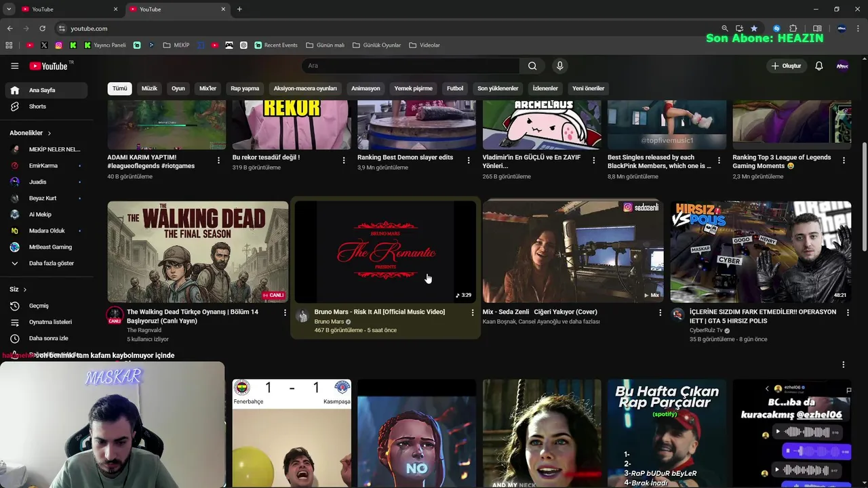Start voice search with microphone icon
This screenshot has height=488, width=868.
[x=559, y=66]
